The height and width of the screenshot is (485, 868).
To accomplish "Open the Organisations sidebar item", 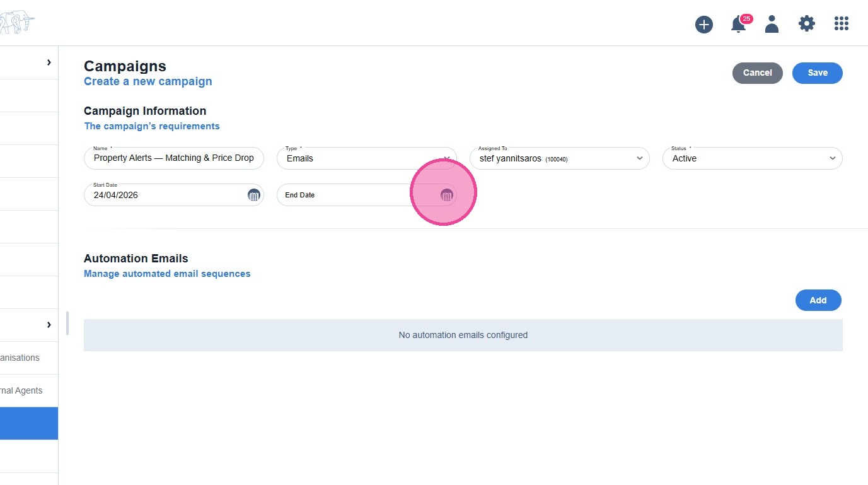I will [29, 358].
